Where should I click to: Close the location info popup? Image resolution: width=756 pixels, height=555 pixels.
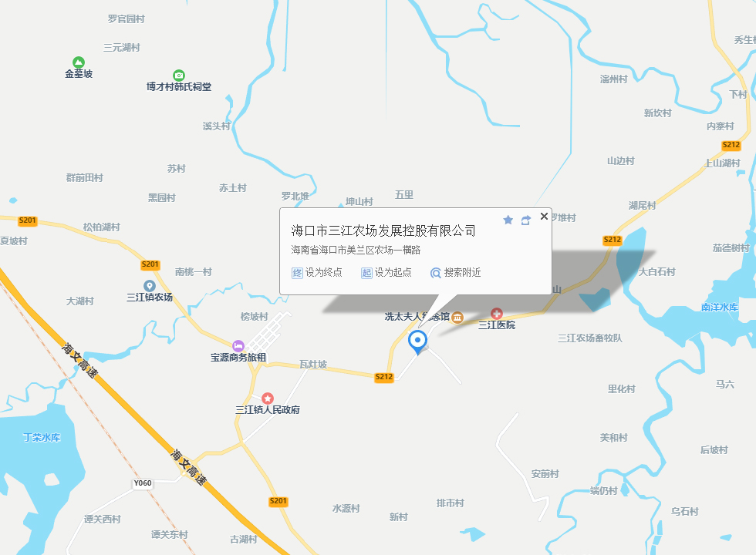[544, 217]
